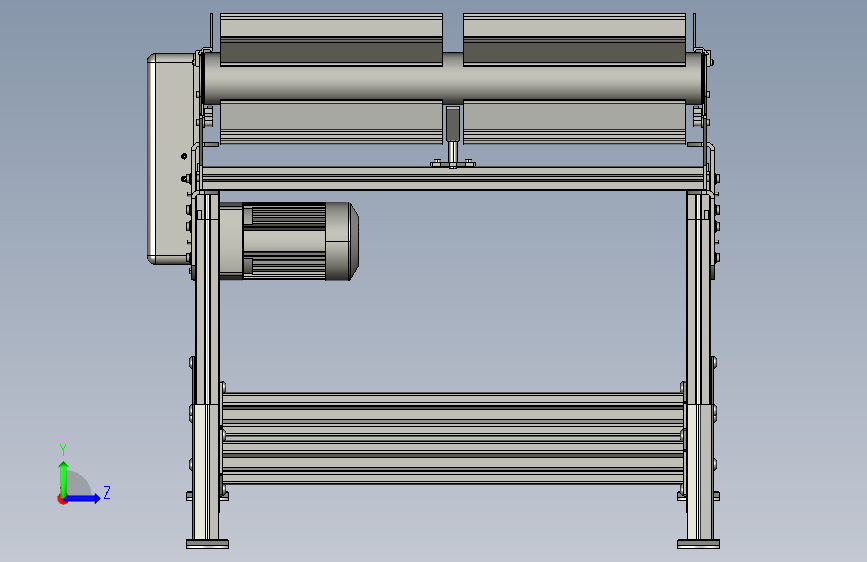Viewport: 867px width, 562px height.
Task: Select the gearbox housing left of the frame
Action: click(171, 159)
